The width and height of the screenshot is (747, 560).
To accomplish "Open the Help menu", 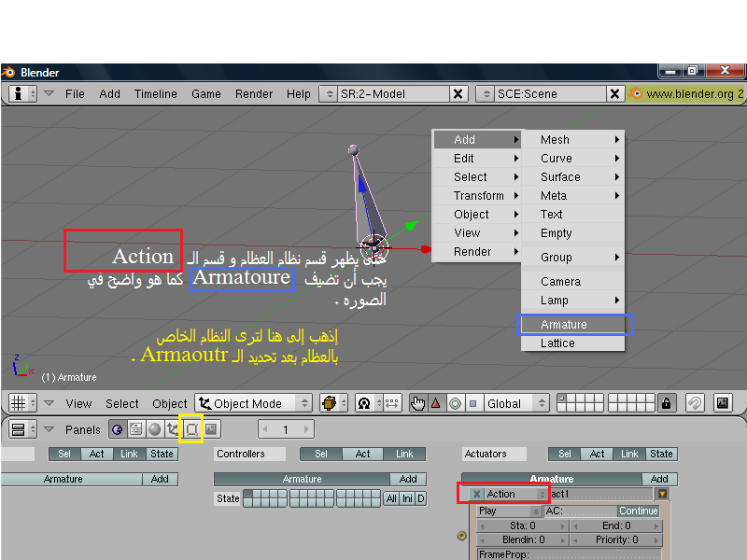I will tap(298, 94).
